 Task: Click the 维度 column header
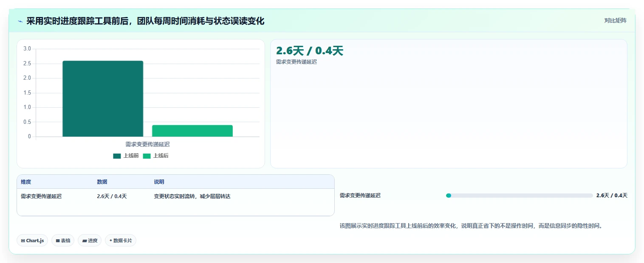pos(26,182)
